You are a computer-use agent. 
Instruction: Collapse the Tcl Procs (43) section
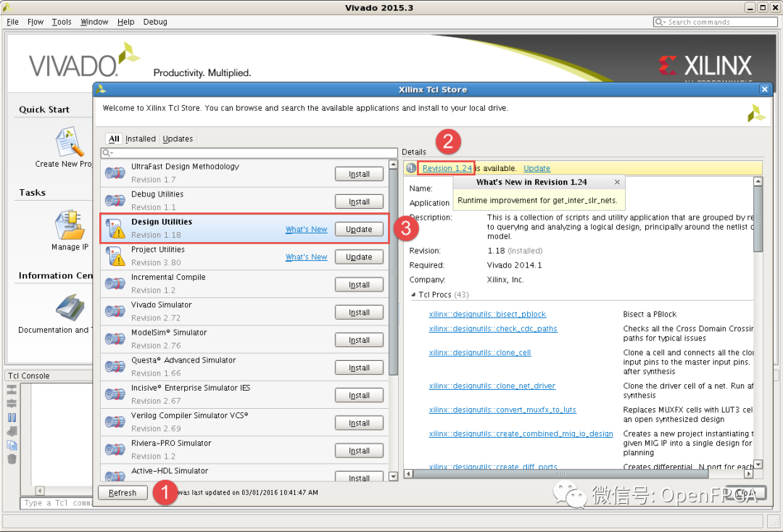(x=413, y=294)
